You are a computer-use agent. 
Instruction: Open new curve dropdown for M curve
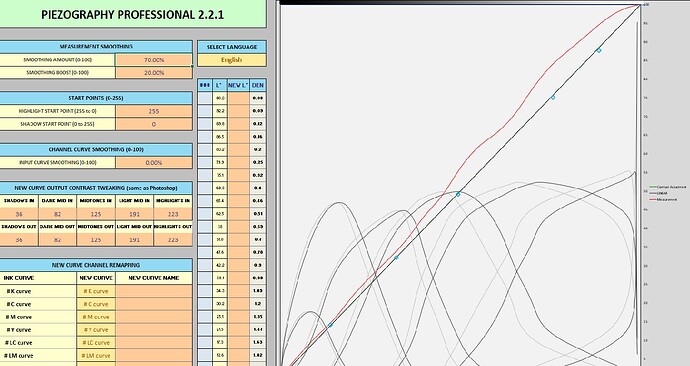[96, 317]
